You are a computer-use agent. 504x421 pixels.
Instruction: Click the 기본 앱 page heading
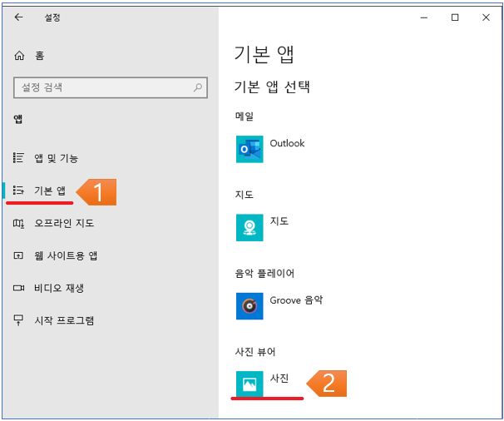[264, 54]
